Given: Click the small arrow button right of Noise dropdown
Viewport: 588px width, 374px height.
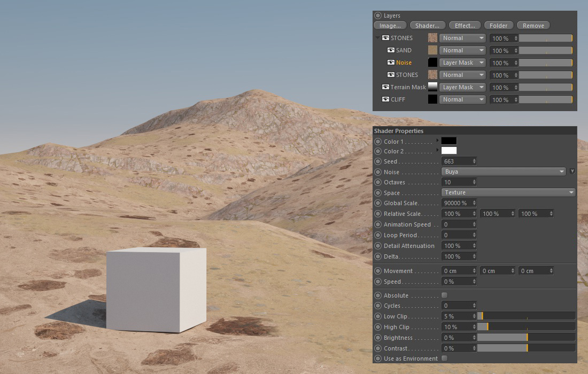Looking at the screenshot, I should (572, 172).
